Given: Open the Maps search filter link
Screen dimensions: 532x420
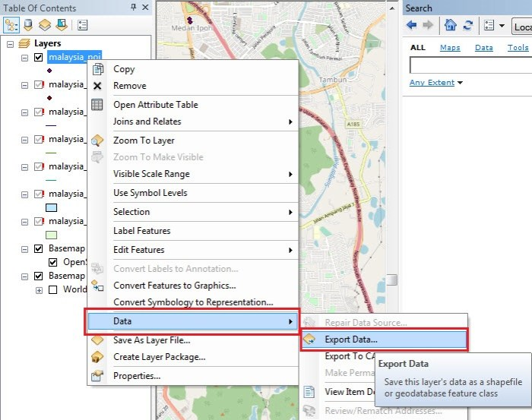Looking at the screenshot, I should point(450,47).
